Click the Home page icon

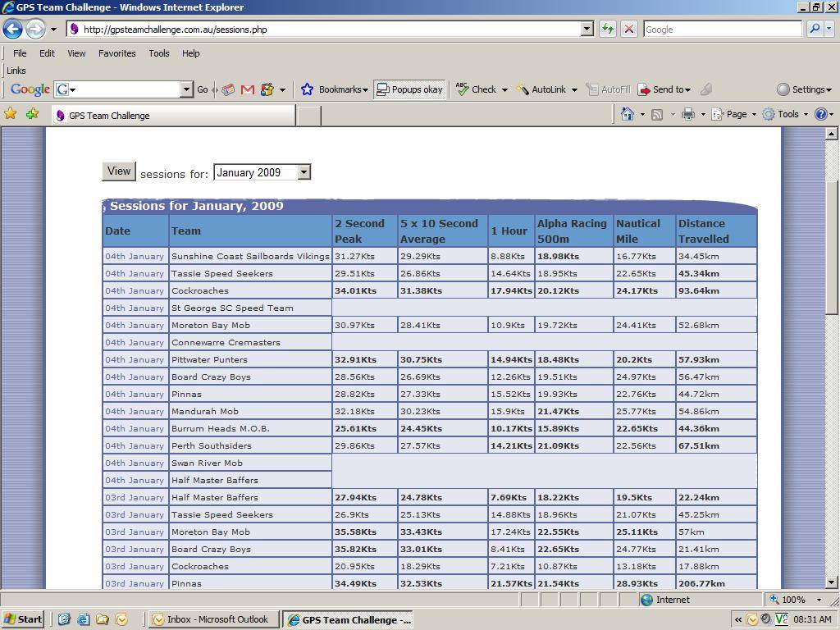coord(627,115)
